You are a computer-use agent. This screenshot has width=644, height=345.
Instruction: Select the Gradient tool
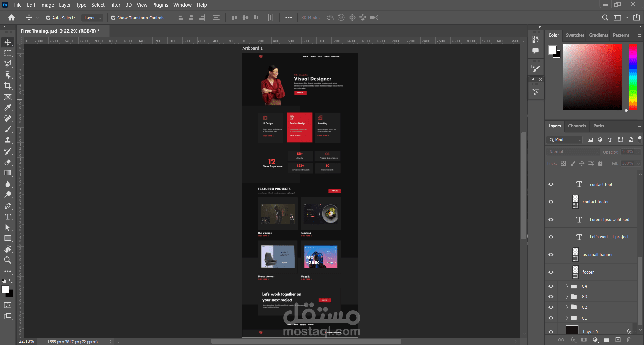(8, 173)
